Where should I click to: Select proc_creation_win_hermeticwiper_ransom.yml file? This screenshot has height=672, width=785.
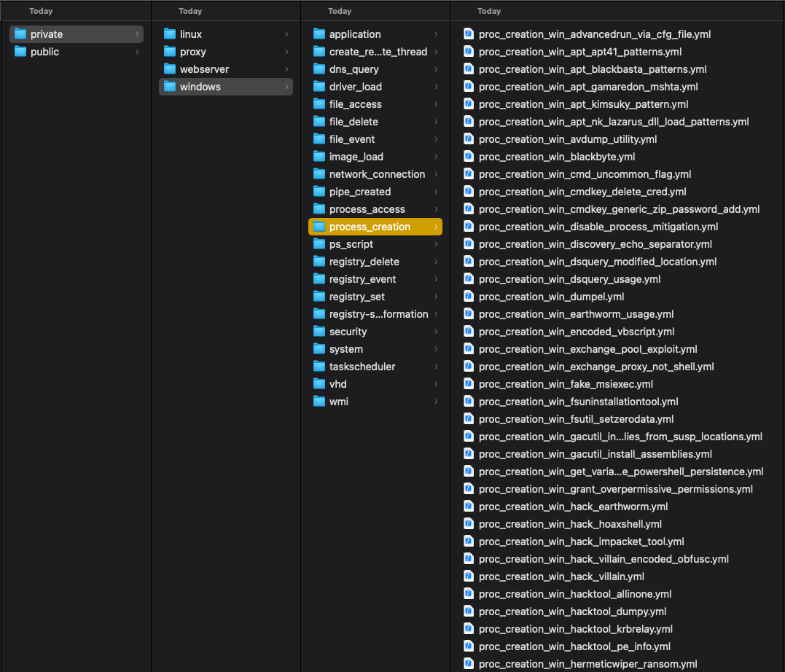(x=587, y=664)
